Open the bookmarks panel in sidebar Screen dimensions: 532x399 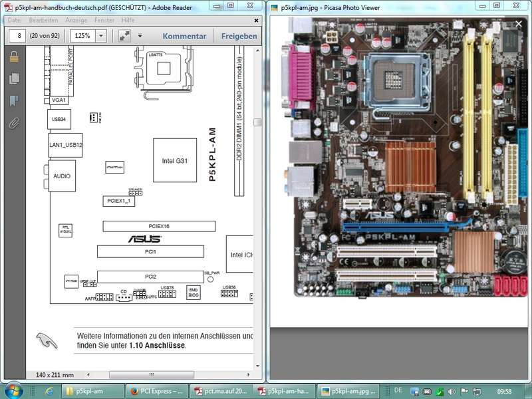(13, 101)
